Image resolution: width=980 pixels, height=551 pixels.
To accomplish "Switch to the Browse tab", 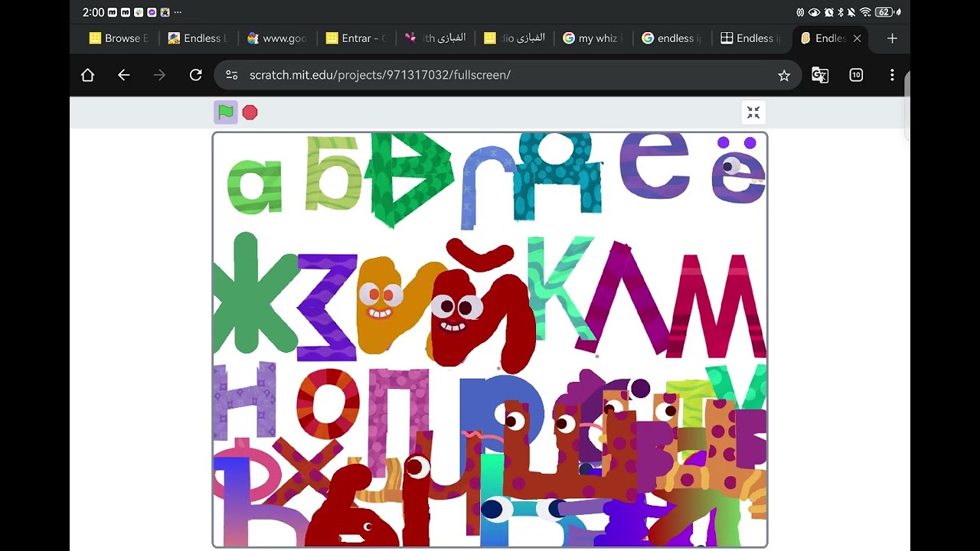I will point(119,38).
